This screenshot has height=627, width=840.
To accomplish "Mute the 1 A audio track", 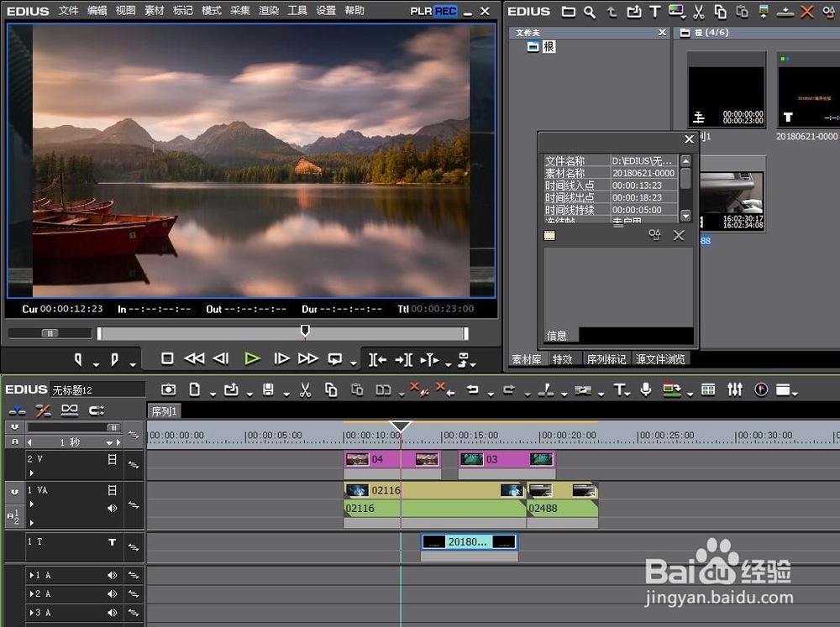I will [x=112, y=575].
